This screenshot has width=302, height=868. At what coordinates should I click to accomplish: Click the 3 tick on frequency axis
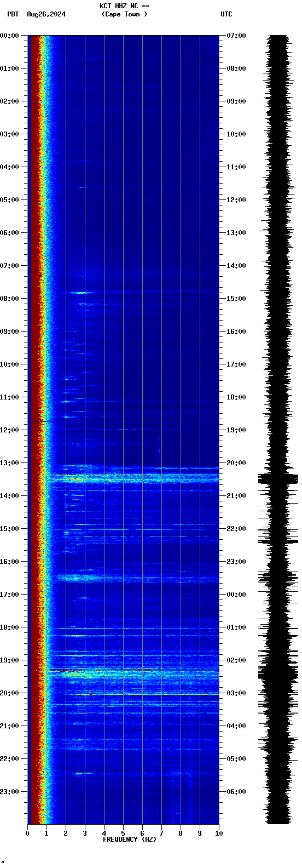coord(85,833)
